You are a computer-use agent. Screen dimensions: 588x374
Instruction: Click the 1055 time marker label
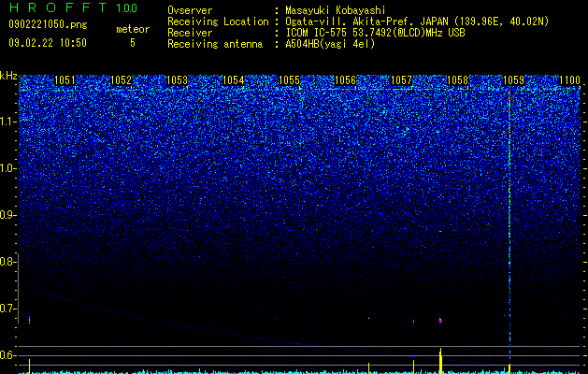pos(289,80)
